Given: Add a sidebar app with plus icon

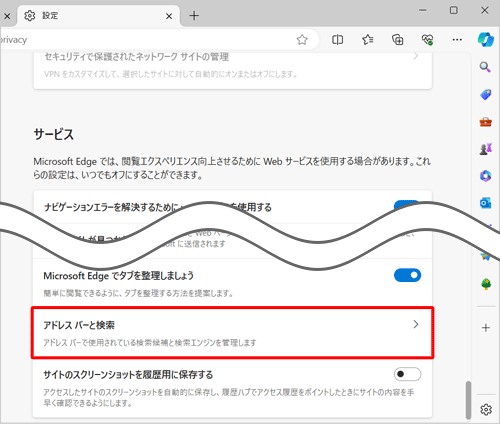Looking at the screenshot, I should tap(486, 328).
